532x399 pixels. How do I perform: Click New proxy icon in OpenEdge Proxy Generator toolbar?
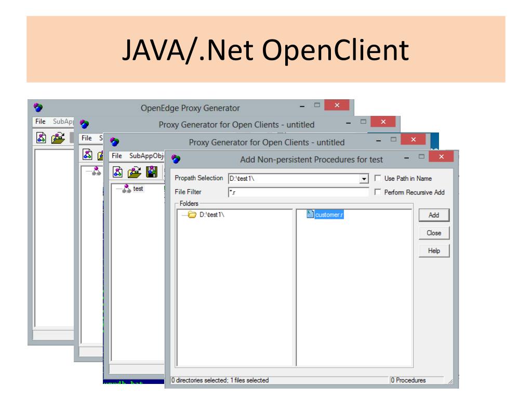(x=41, y=138)
